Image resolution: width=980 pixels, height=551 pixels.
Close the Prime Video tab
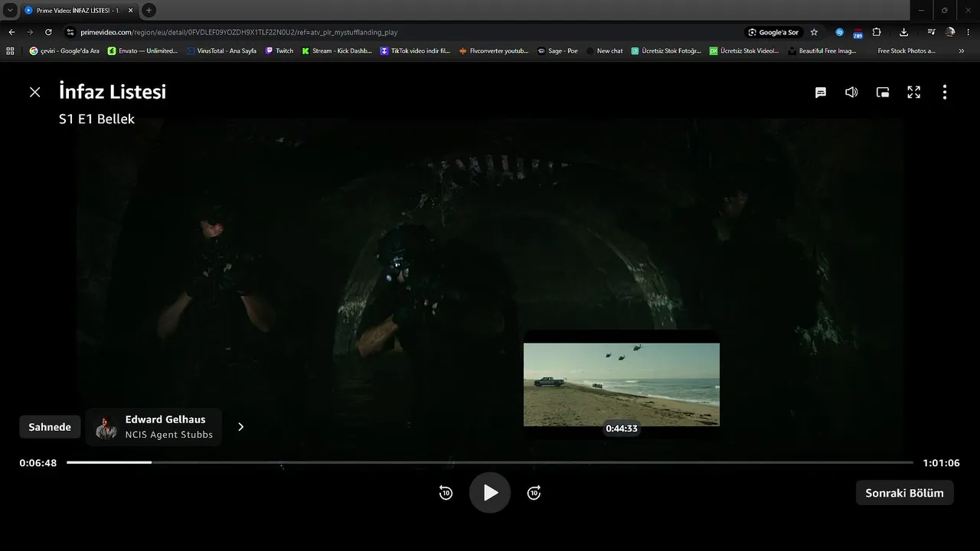pos(130,10)
